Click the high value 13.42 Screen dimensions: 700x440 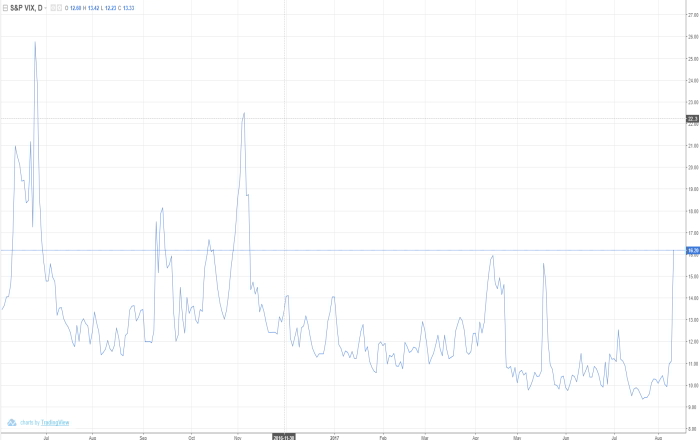[x=93, y=8]
